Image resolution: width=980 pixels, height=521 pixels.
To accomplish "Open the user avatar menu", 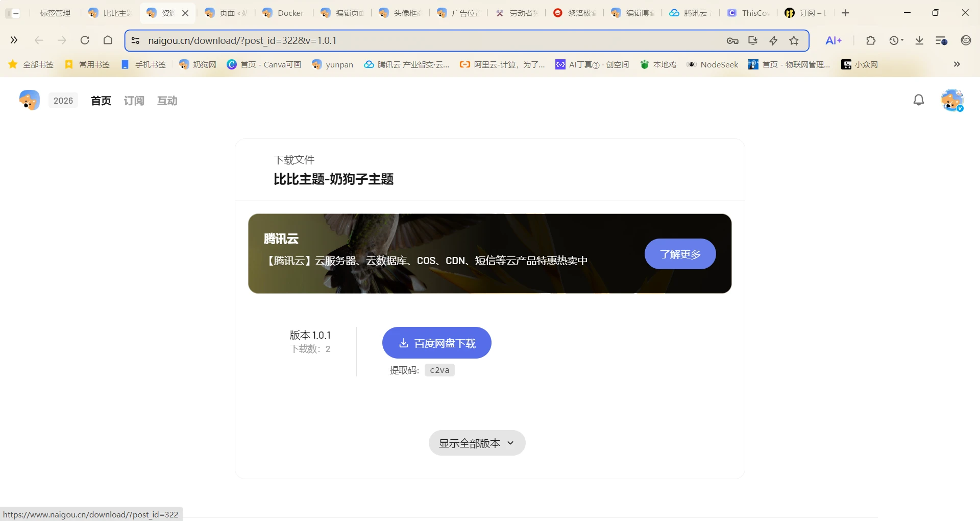I will [x=952, y=100].
